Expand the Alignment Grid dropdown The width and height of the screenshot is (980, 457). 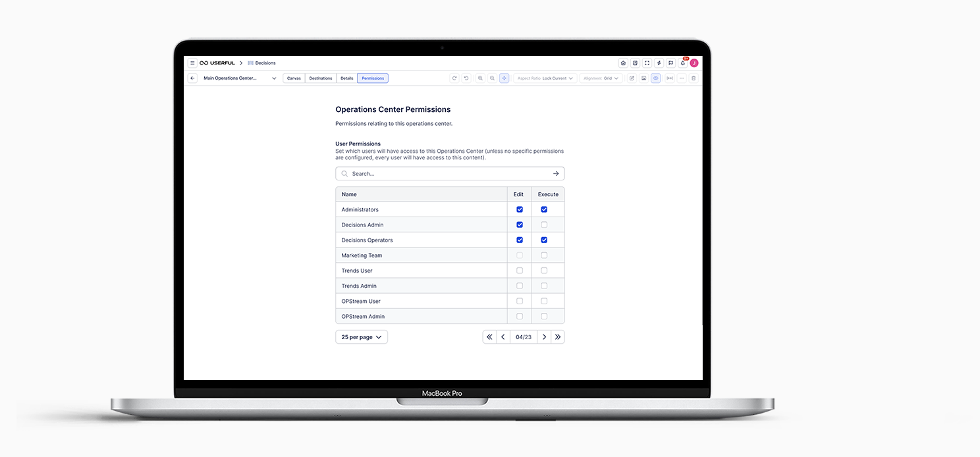pos(601,78)
